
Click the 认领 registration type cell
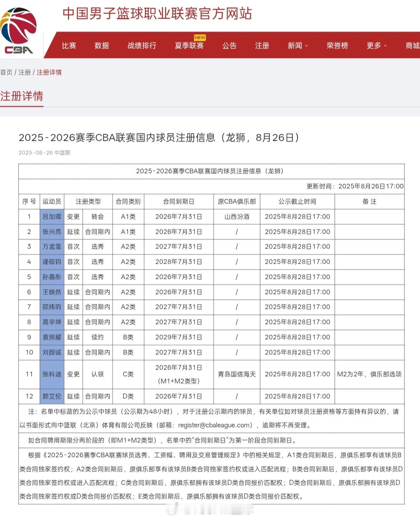coord(98,374)
